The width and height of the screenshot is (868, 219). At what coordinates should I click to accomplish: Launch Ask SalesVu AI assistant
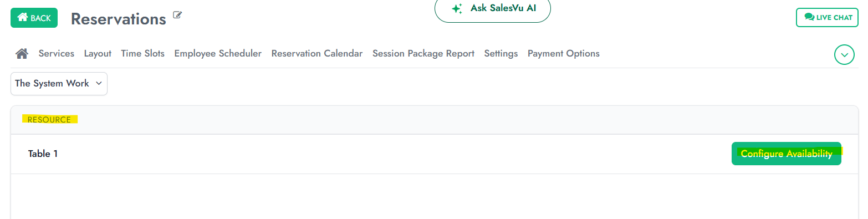tap(492, 9)
